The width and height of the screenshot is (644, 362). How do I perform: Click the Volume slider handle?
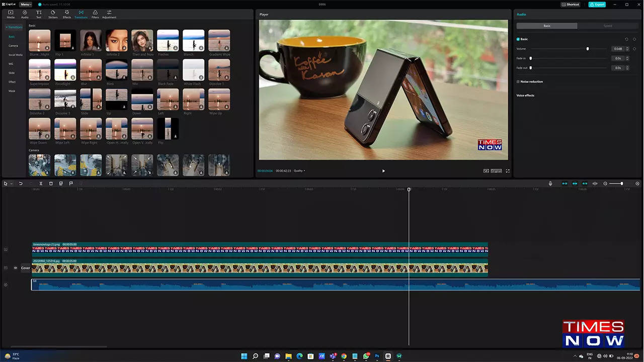click(x=588, y=49)
